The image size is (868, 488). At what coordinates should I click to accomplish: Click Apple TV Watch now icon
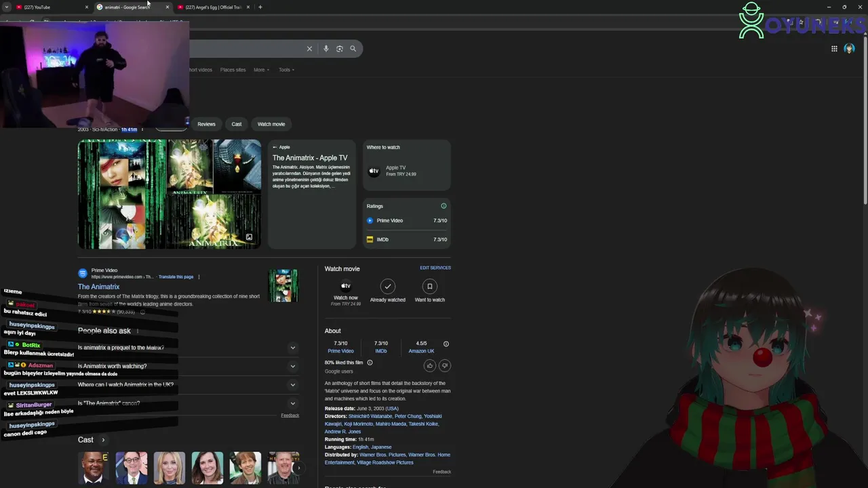coord(346,286)
